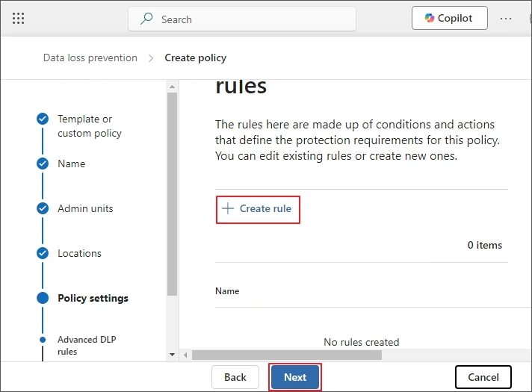532x392 pixels.
Task: Click the Policy settings current-step circle
Action: click(43, 298)
